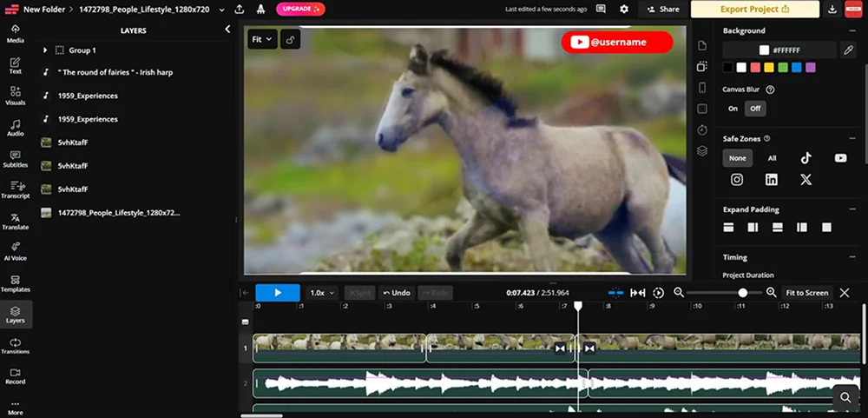Switch to the Templates tab
868x418 pixels.
(15, 282)
